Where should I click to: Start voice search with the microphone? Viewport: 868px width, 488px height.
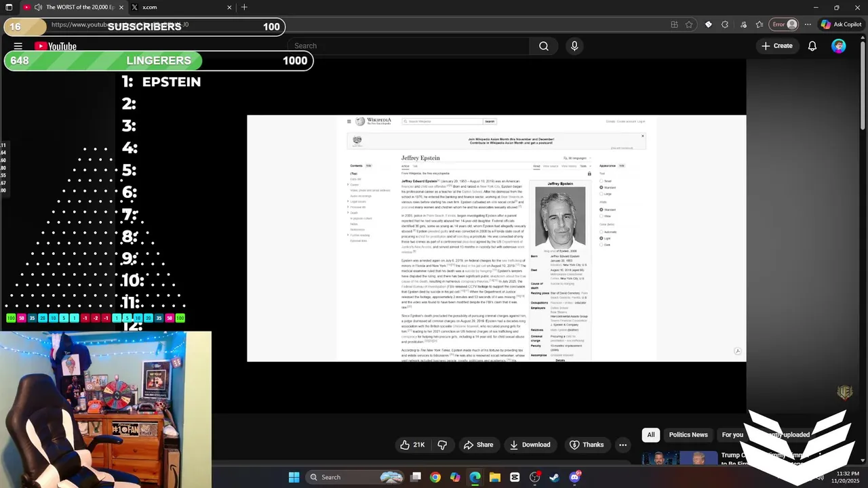tap(574, 46)
